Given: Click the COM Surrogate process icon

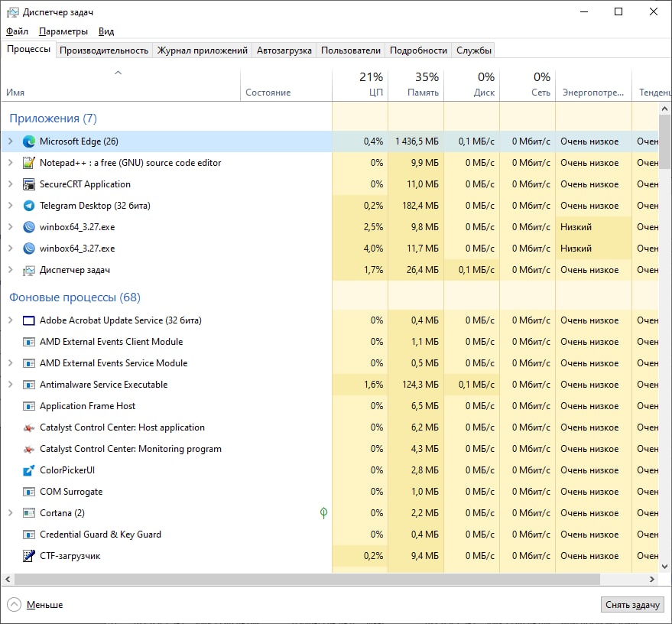Looking at the screenshot, I should click(x=29, y=492).
